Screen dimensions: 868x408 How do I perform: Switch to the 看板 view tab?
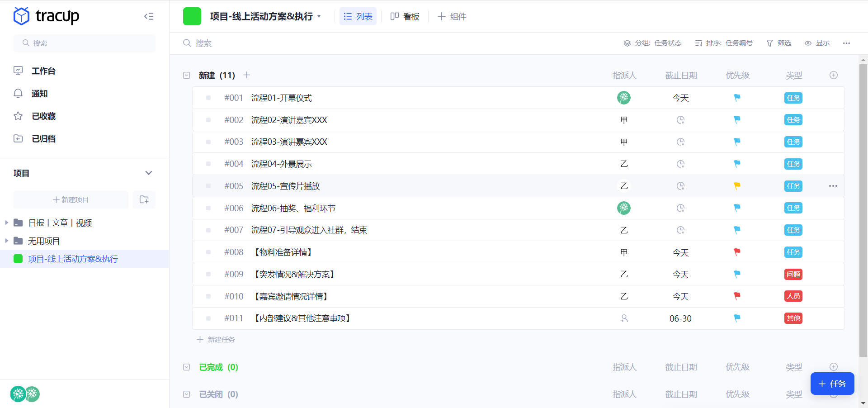pos(405,16)
